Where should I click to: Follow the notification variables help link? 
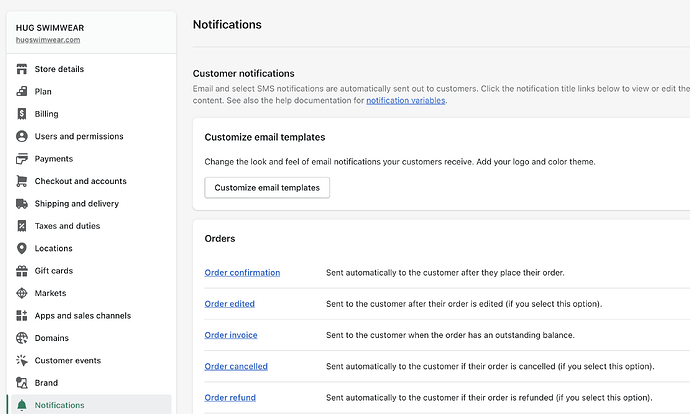point(405,100)
